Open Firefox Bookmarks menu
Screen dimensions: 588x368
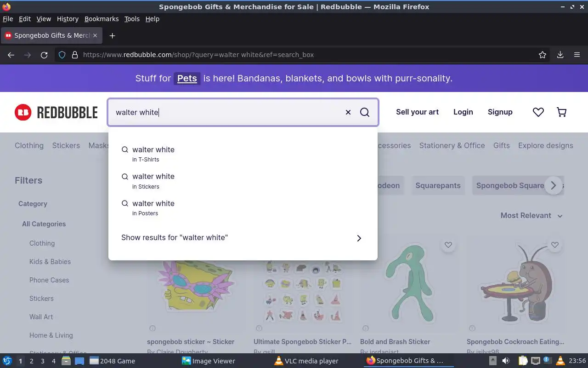pyautogui.click(x=102, y=19)
